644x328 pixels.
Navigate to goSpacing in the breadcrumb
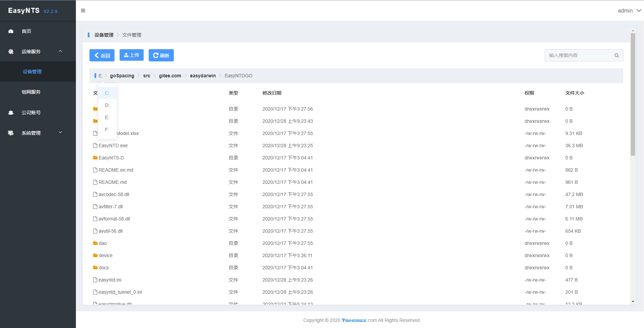tap(122, 76)
